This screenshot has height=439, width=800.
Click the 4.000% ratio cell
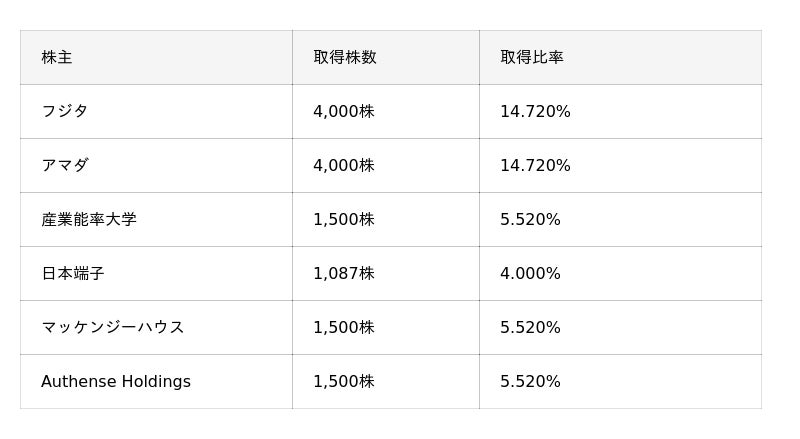pyautogui.click(x=530, y=274)
